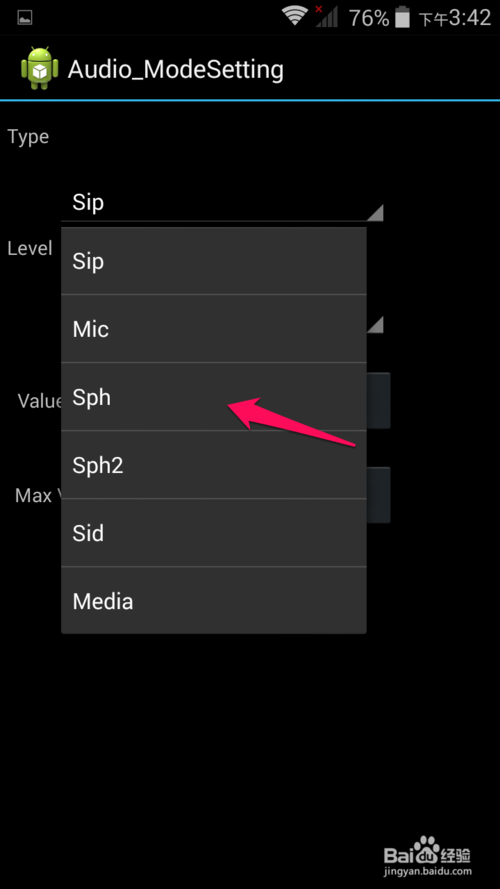This screenshot has width=500, height=889.
Task: Pick Sph2 from the list
Action: point(214,465)
